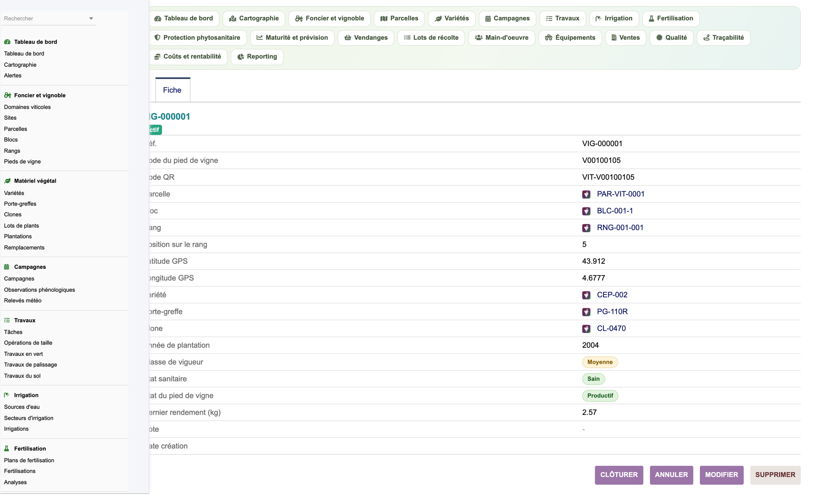Click the Parcelles map icon in top bar
815x504 pixels.
pos(384,19)
